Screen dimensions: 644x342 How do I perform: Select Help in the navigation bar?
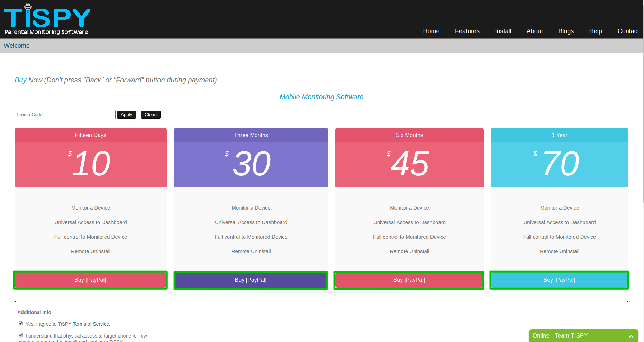596,31
